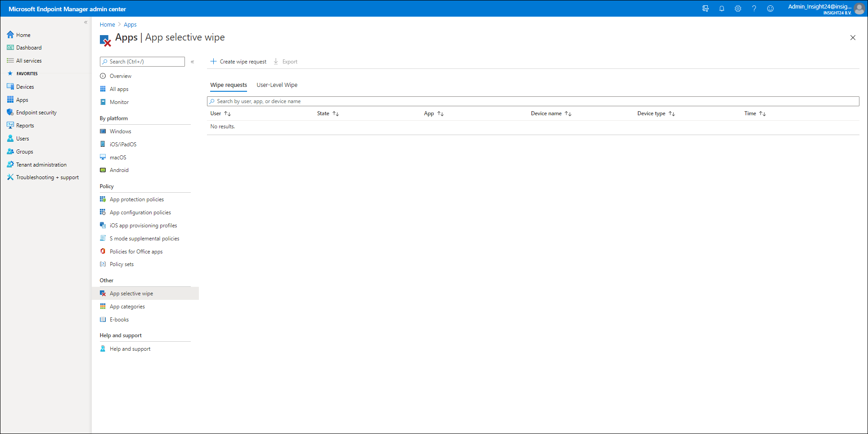Go to Home in the left navigation

23,35
